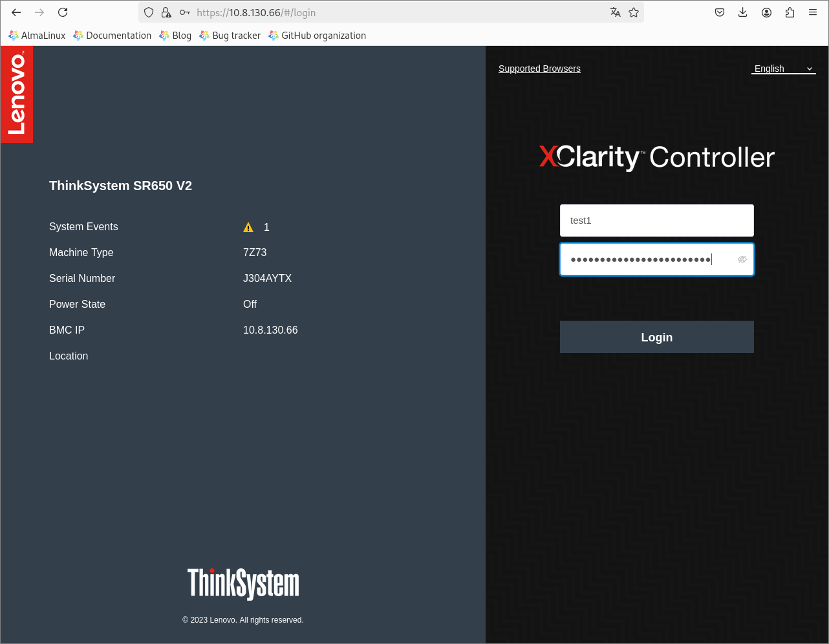Translate this page using the translation icon
Image resolution: width=829 pixels, height=644 pixels.
(616, 12)
